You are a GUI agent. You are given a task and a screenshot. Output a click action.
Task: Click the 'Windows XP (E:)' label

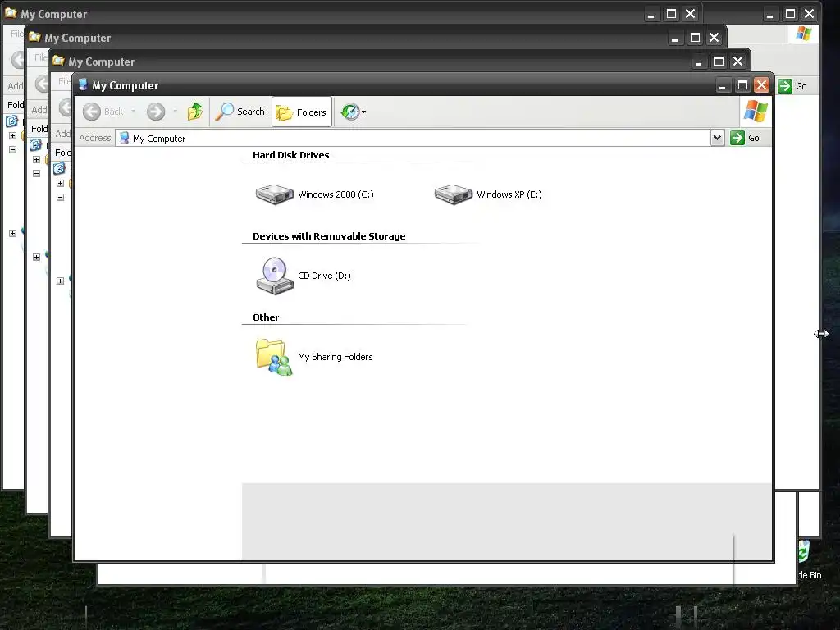pyautogui.click(x=509, y=194)
